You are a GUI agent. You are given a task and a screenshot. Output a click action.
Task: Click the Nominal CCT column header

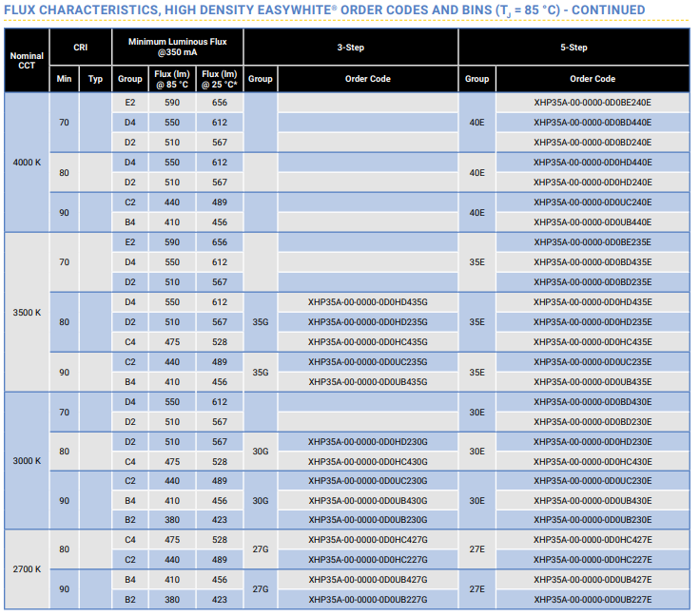[x=27, y=60]
